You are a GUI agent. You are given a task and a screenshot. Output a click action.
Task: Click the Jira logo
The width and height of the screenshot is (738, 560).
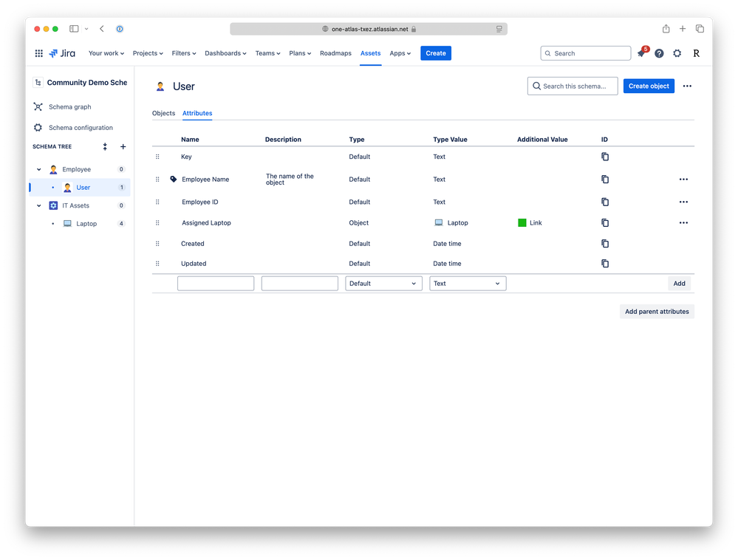point(62,53)
